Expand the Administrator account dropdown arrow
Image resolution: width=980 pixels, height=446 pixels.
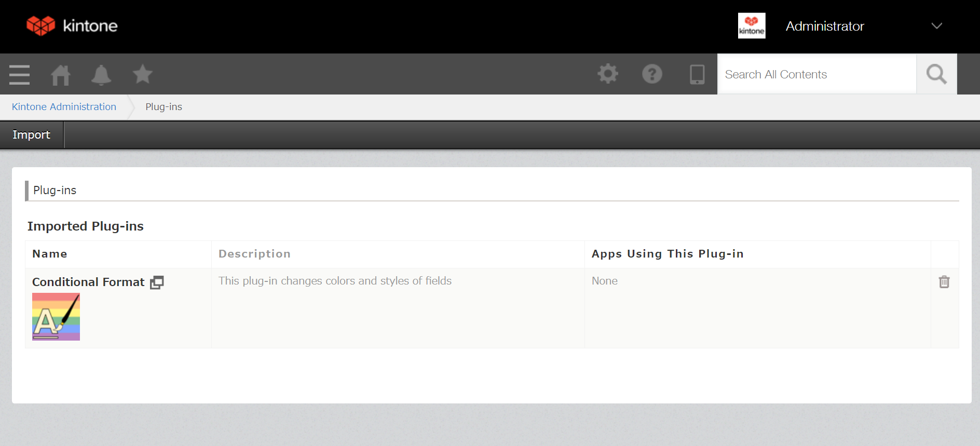[936, 26]
